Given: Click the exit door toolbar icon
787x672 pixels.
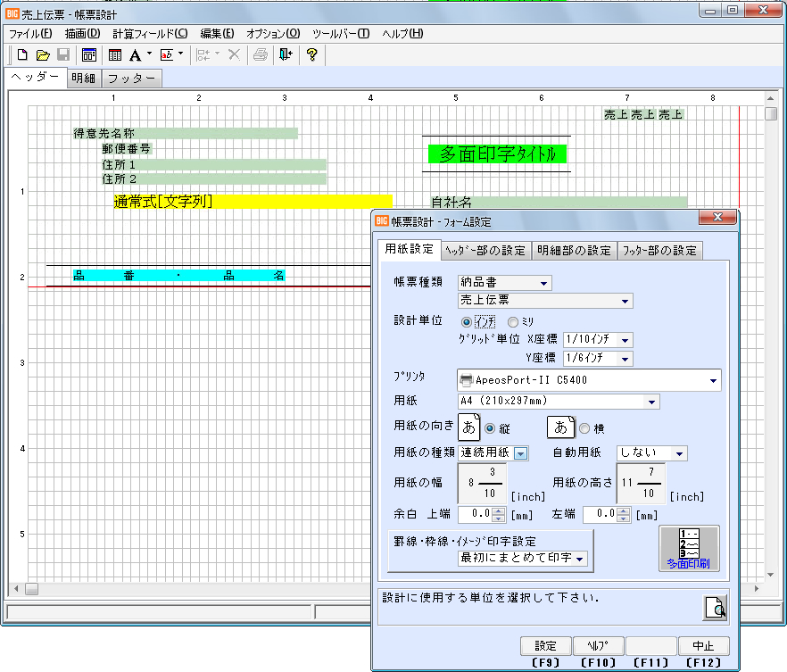Looking at the screenshot, I should click(285, 55).
